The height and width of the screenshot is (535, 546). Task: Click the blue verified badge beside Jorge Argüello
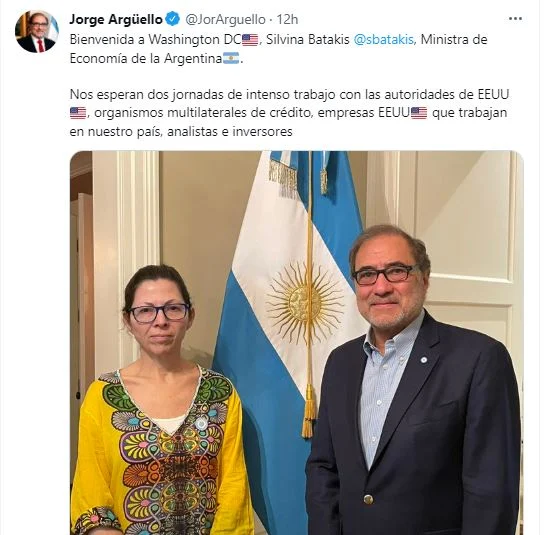coord(172,19)
